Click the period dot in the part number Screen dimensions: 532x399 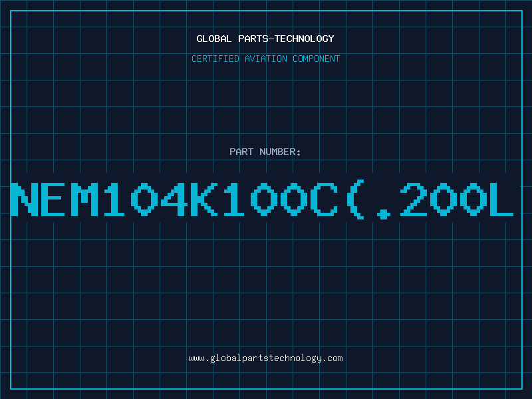(x=384, y=213)
